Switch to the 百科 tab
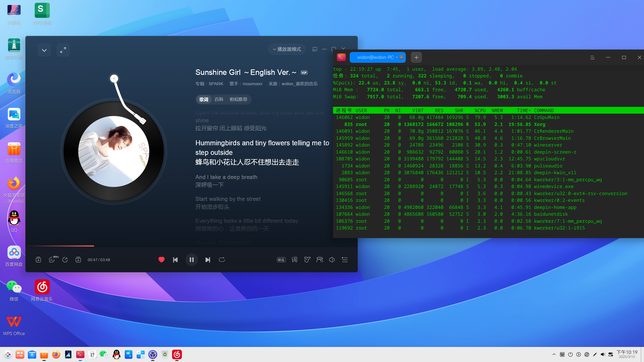 (x=219, y=100)
